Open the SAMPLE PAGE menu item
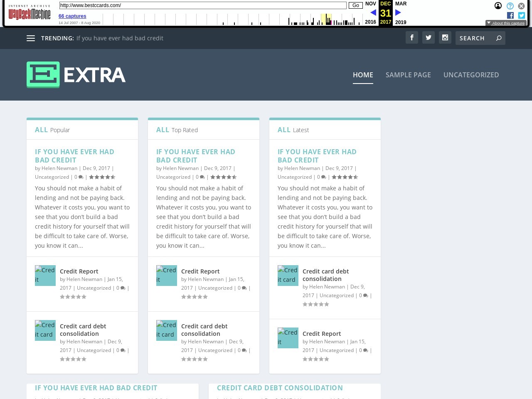 pyautogui.click(x=408, y=75)
